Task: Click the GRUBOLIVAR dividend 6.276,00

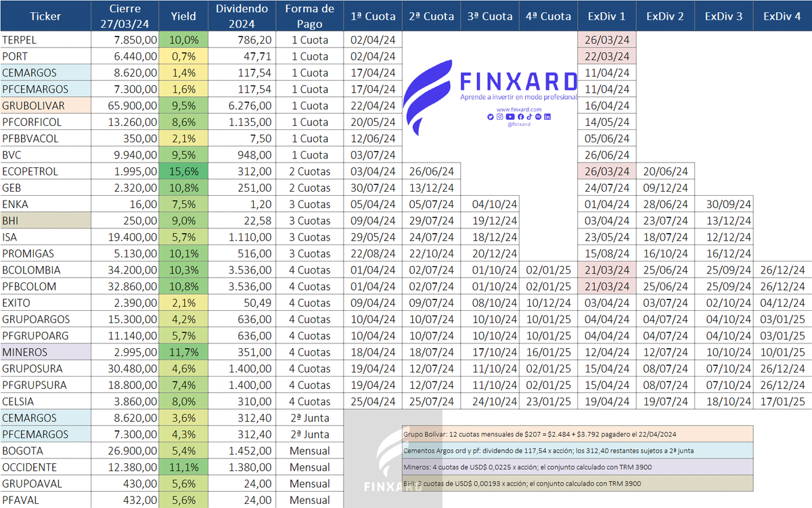Action: 242,106
